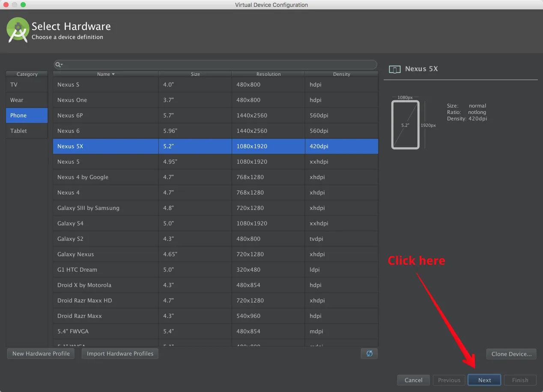Click the Cancel button

pyautogui.click(x=414, y=380)
